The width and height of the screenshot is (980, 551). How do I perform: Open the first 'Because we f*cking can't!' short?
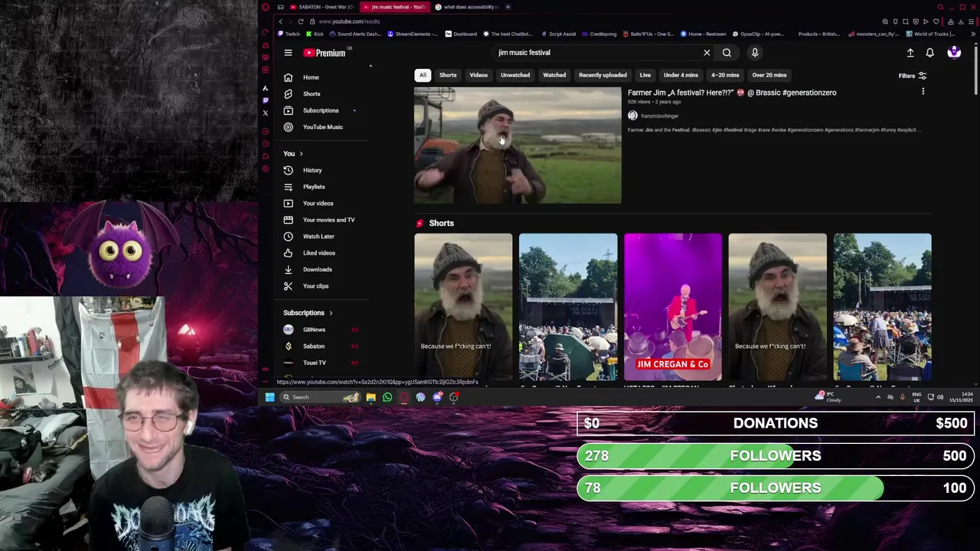pyautogui.click(x=463, y=307)
